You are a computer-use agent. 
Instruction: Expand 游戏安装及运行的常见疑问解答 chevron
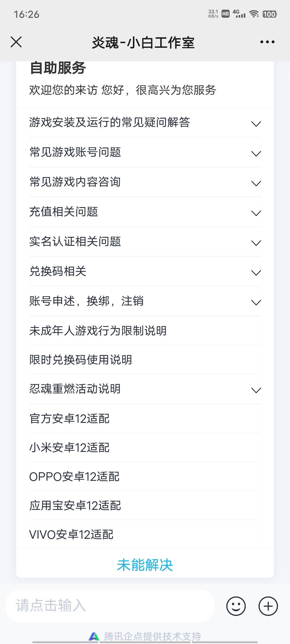pos(256,124)
